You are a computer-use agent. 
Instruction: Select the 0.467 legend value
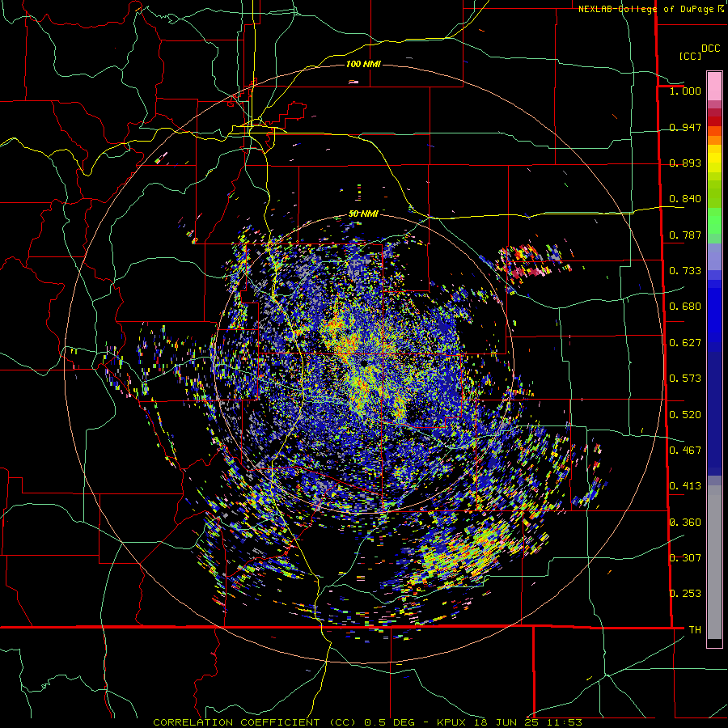tap(685, 451)
